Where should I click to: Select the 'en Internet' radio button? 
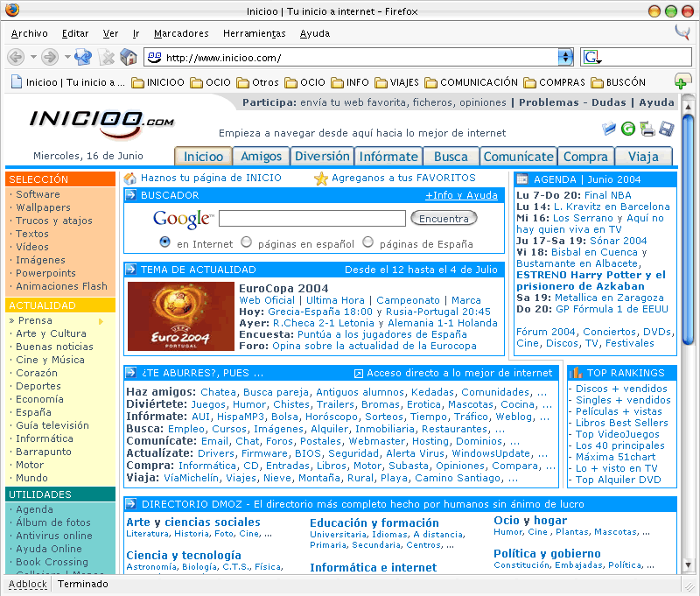pyautogui.click(x=165, y=242)
